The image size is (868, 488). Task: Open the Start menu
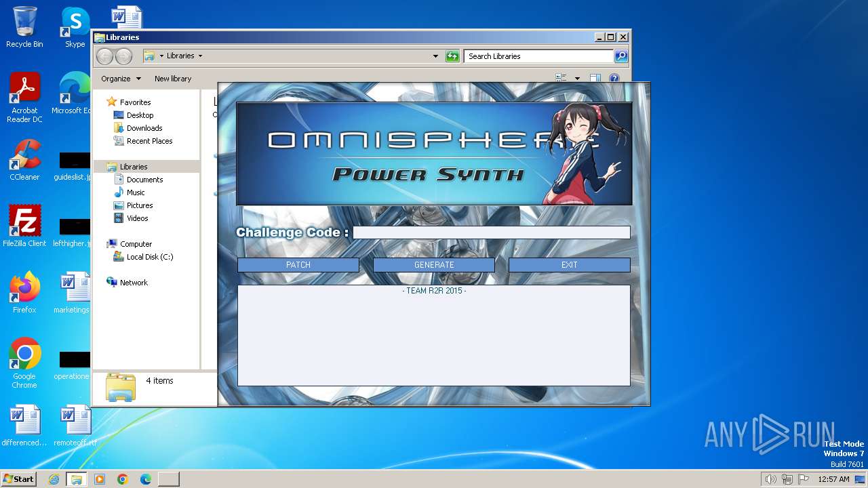pos(18,479)
